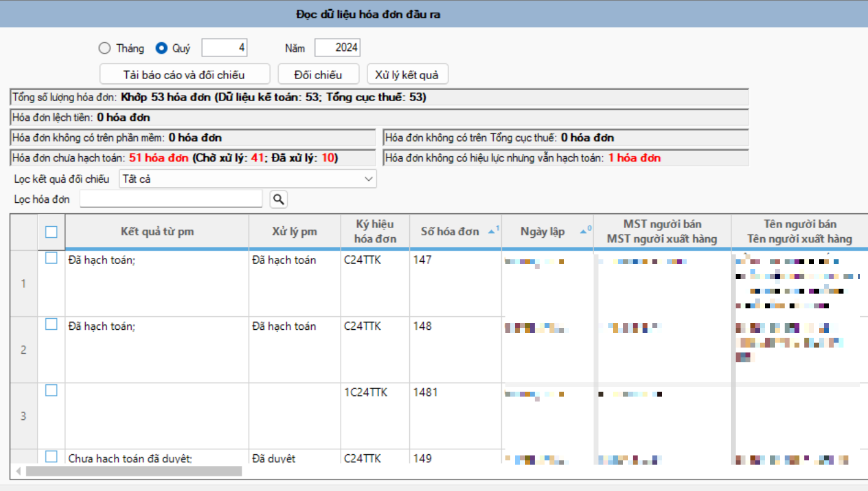Click the Kết quả từ pm column header
Viewport: 868px width, 491px height.
point(157,232)
